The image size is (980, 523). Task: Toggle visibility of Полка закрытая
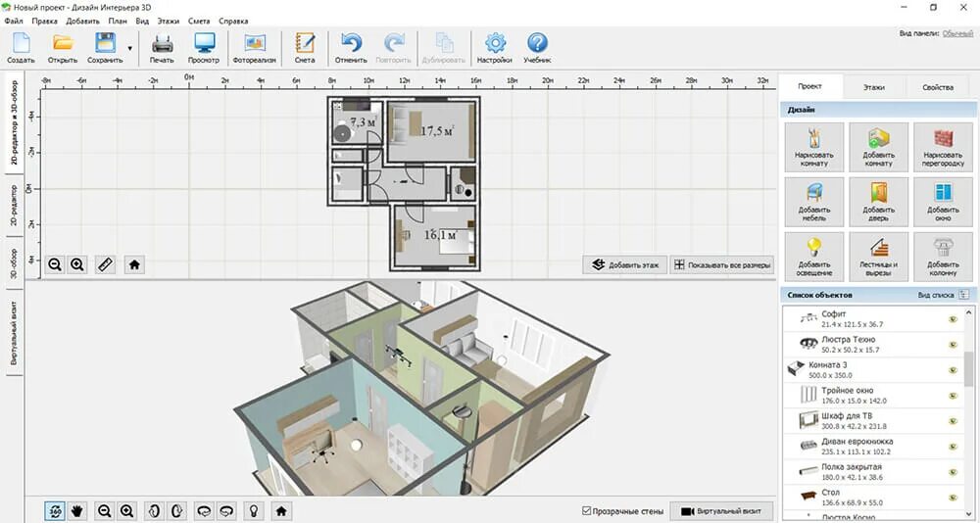tap(954, 472)
